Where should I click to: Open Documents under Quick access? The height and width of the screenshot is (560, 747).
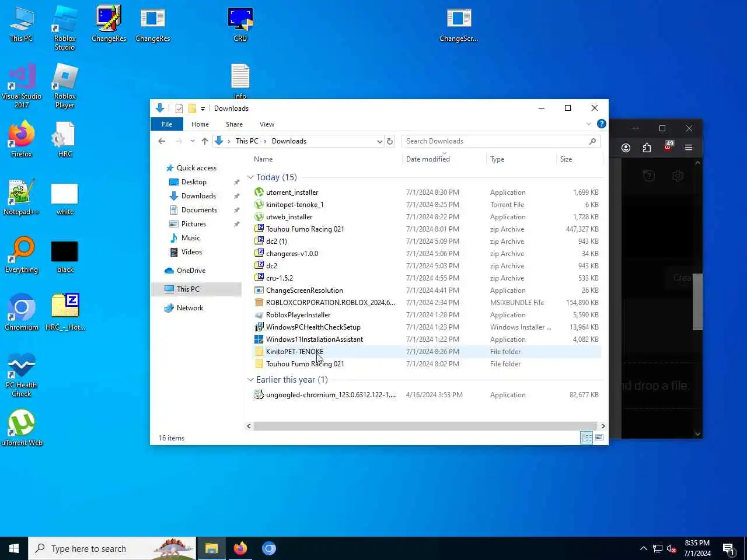point(199,210)
